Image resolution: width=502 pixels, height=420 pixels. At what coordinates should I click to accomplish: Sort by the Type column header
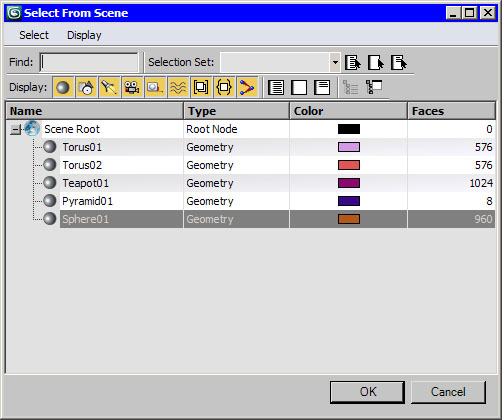236,111
